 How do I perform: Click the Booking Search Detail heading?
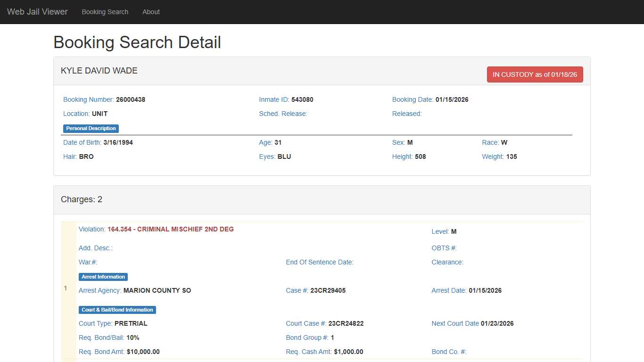click(x=137, y=42)
